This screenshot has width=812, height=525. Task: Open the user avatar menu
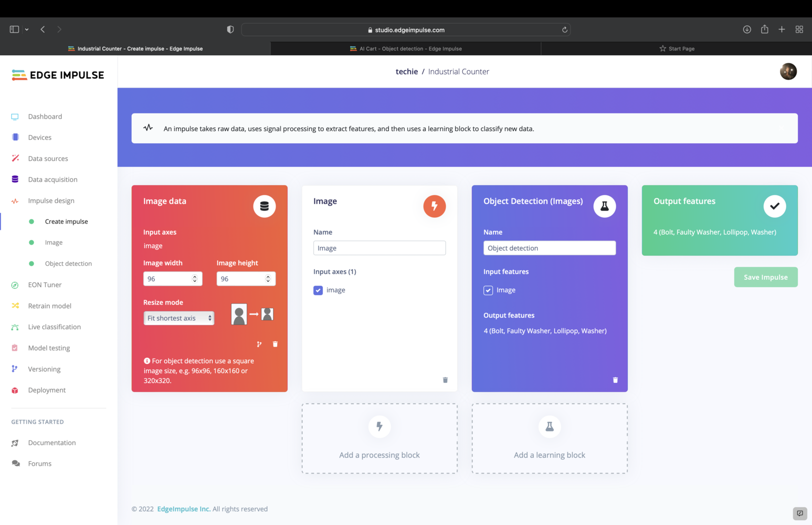(x=788, y=71)
